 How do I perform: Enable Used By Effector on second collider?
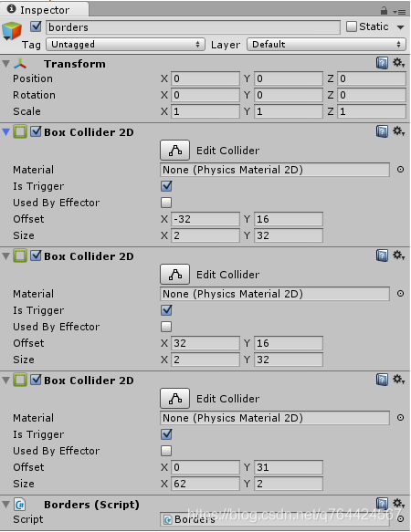pos(166,327)
